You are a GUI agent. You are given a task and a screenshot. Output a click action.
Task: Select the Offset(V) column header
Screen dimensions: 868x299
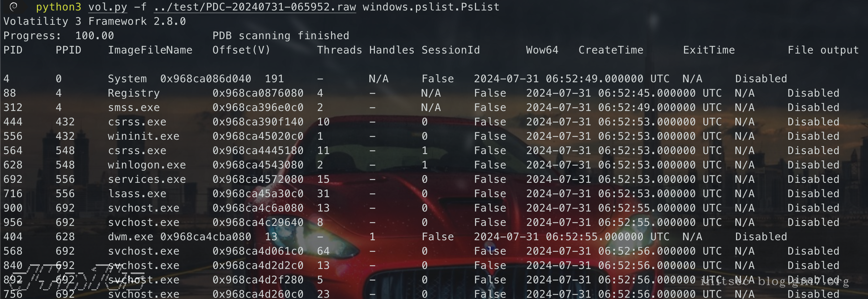point(241,50)
